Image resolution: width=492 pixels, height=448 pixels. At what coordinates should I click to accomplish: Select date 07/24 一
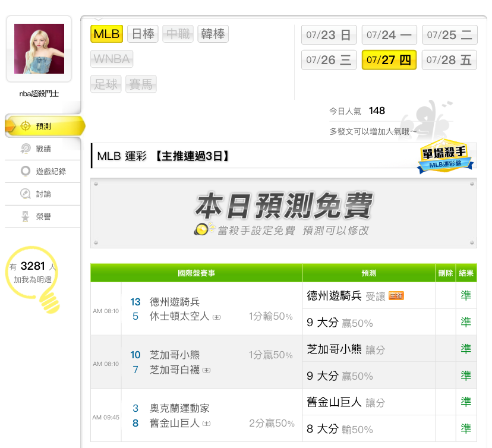[389, 35]
